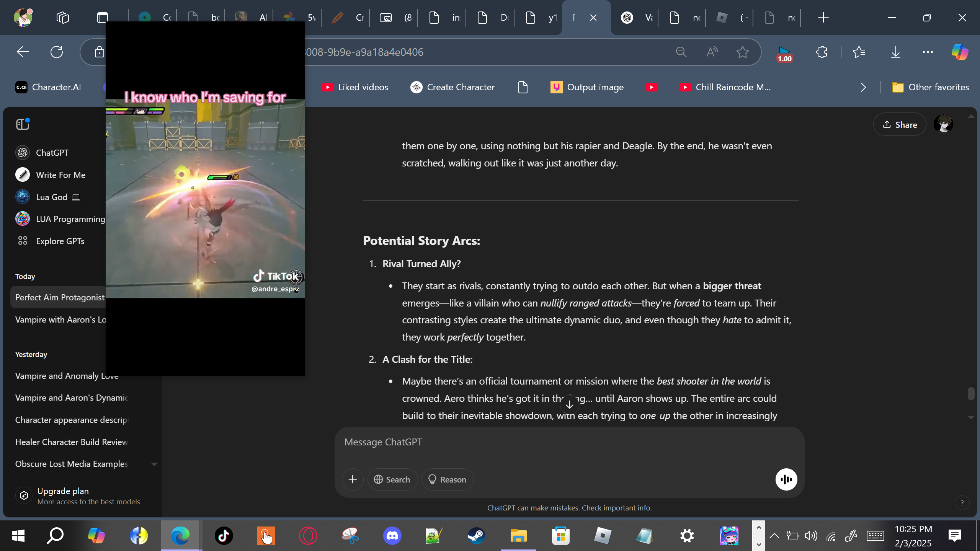Open the Obscure Lost Media Examples chat
This screenshot has width=980, height=551.
click(72, 464)
